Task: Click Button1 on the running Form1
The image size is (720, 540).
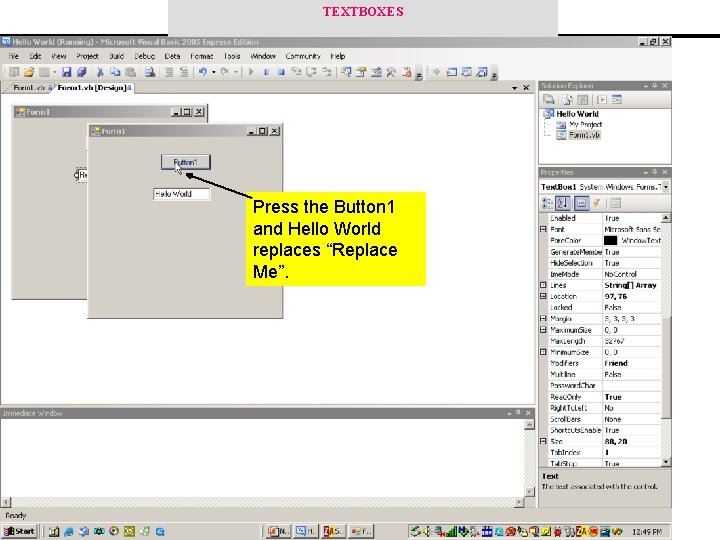Action: tap(186, 162)
